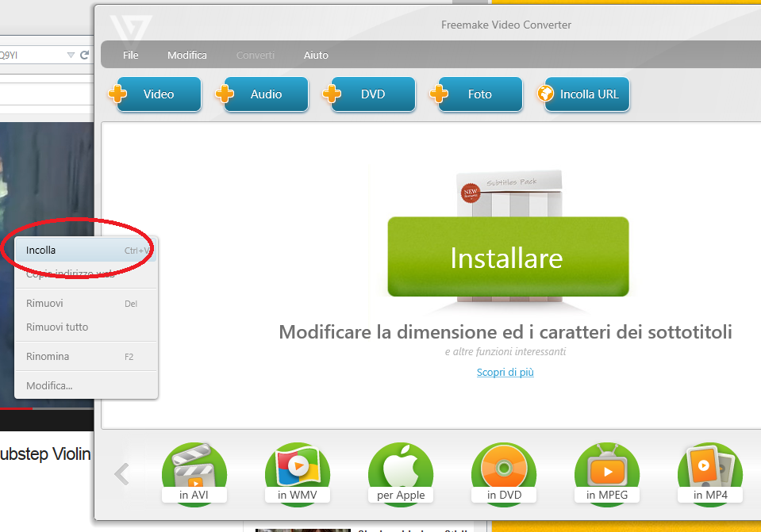Click the DVD import button
This screenshot has width=761, height=532.
click(x=373, y=94)
